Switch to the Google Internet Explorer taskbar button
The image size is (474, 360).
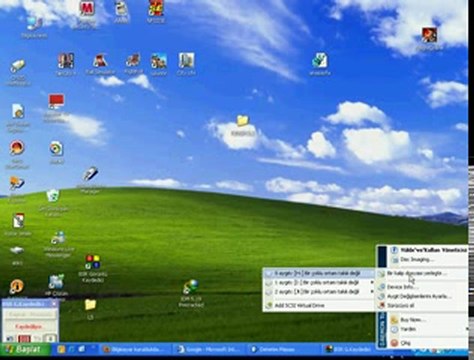pyautogui.click(x=209, y=349)
